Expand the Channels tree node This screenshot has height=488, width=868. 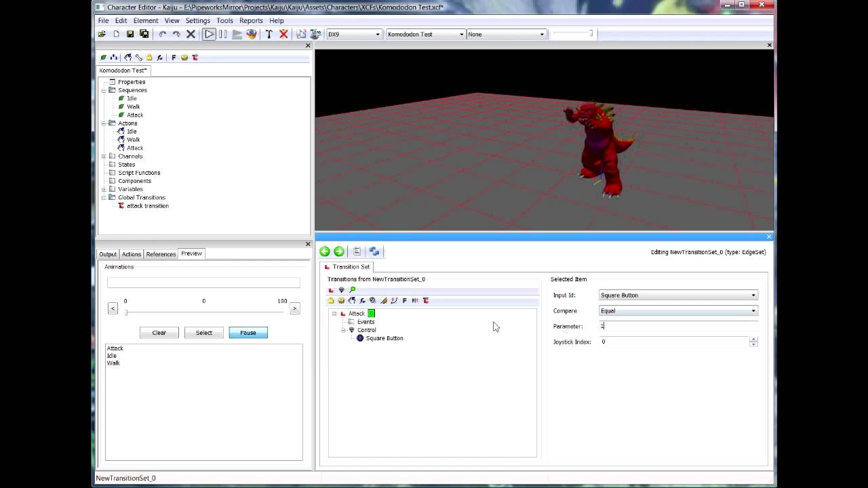pos(104,156)
